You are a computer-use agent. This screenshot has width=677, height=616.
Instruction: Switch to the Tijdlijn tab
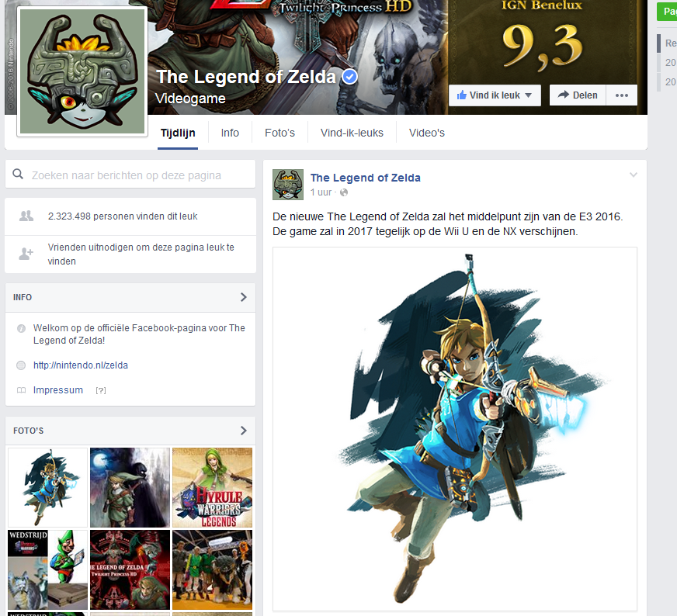(x=178, y=133)
